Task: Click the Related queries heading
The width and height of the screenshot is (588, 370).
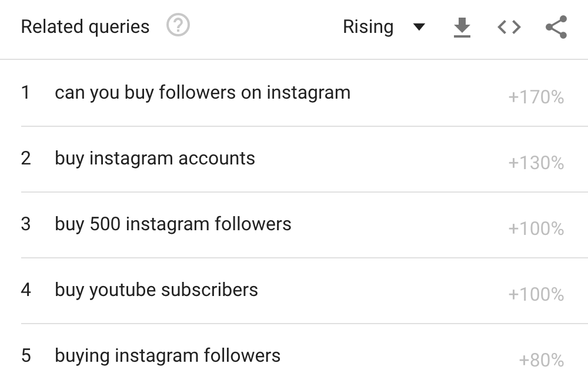Action: coord(85,27)
